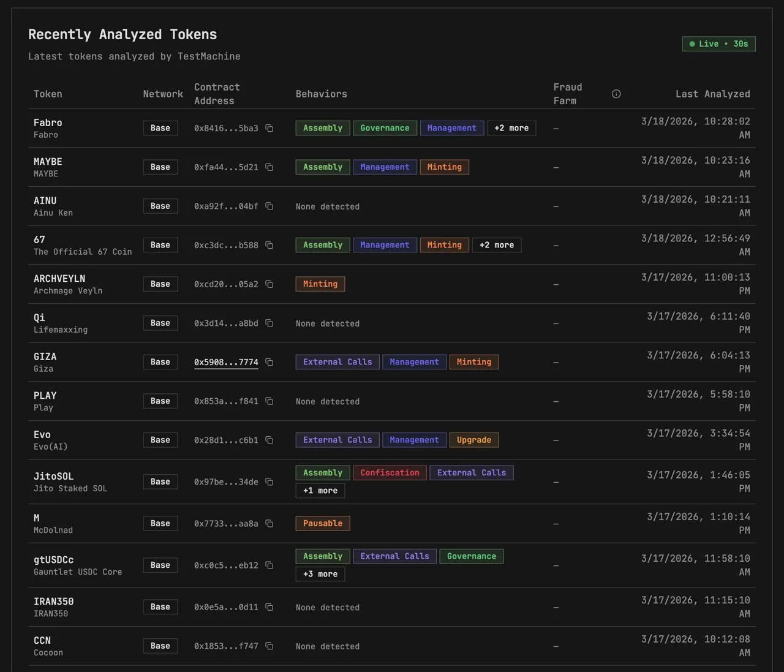Expand the +2 more behaviors for Fabro
The height and width of the screenshot is (672, 784).
pos(511,128)
